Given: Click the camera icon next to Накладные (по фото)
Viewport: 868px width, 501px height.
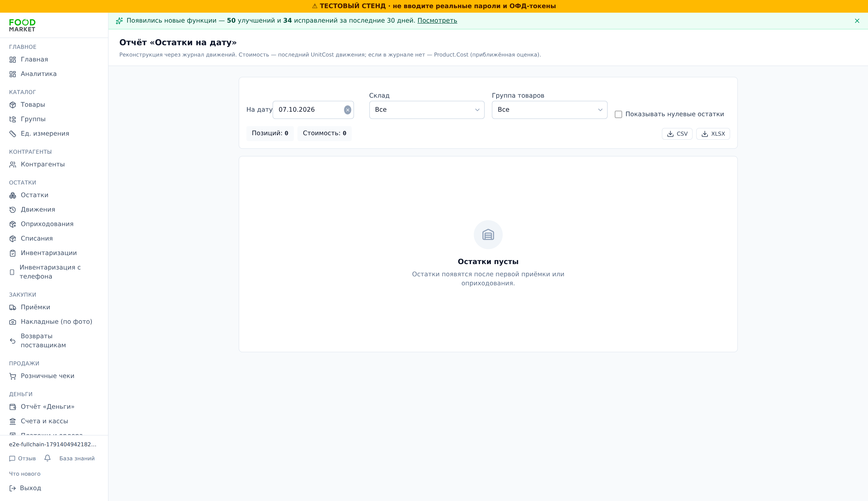Looking at the screenshot, I should coord(13,322).
